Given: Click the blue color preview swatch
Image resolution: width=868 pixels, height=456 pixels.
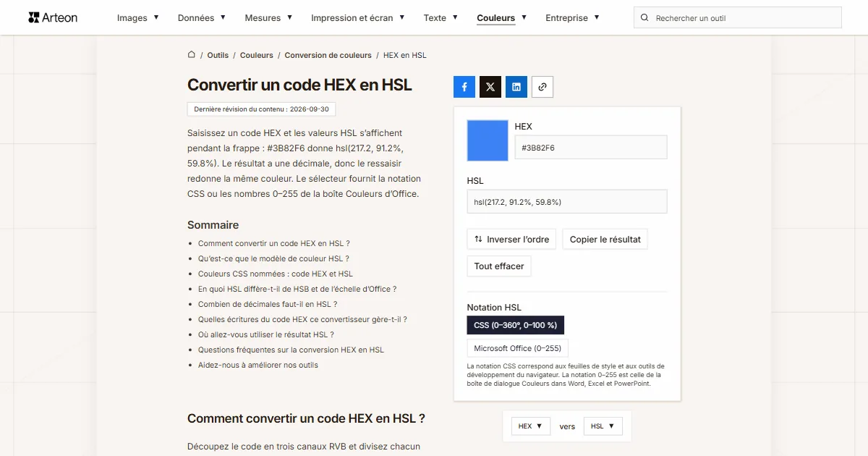Looking at the screenshot, I should tap(488, 140).
